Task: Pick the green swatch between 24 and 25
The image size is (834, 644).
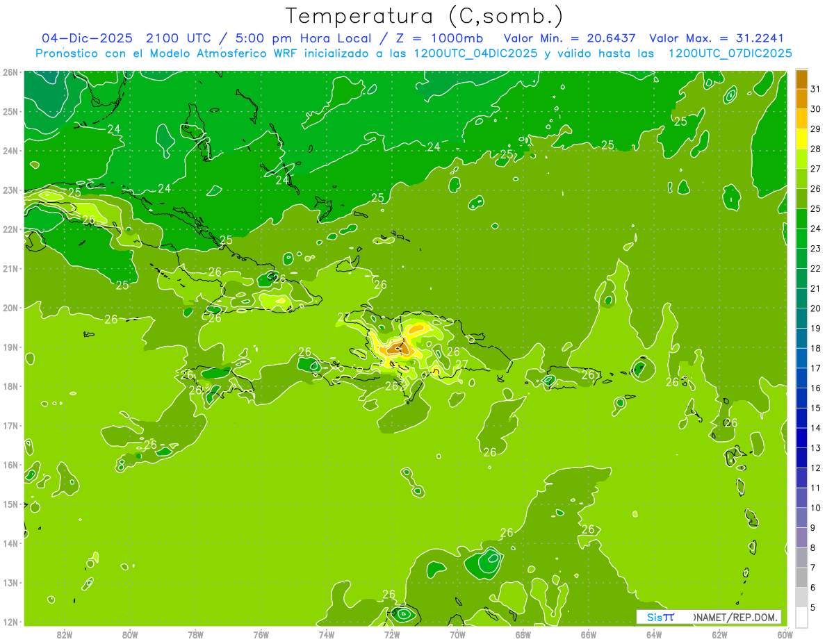Action: click(801, 218)
